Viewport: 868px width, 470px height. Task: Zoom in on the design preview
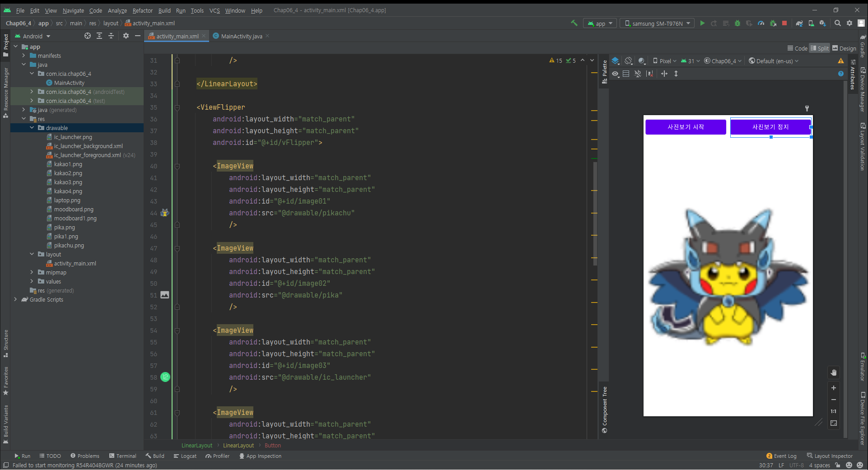click(x=834, y=388)
